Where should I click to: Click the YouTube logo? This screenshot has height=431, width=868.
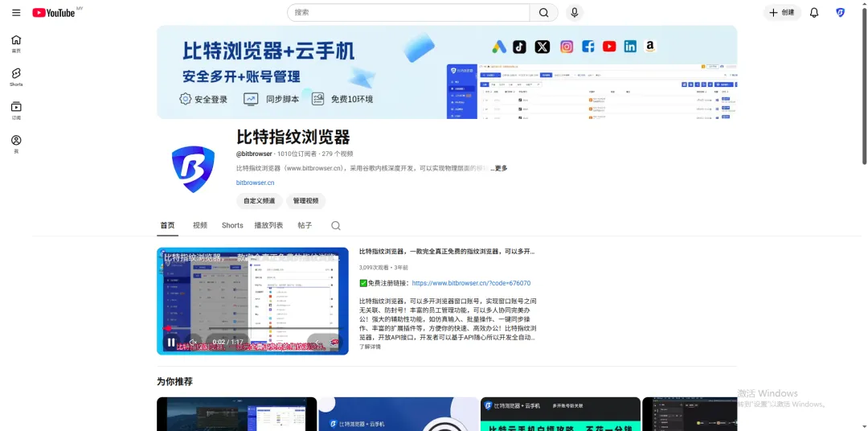pyautogui.click(x=54, y=13)
